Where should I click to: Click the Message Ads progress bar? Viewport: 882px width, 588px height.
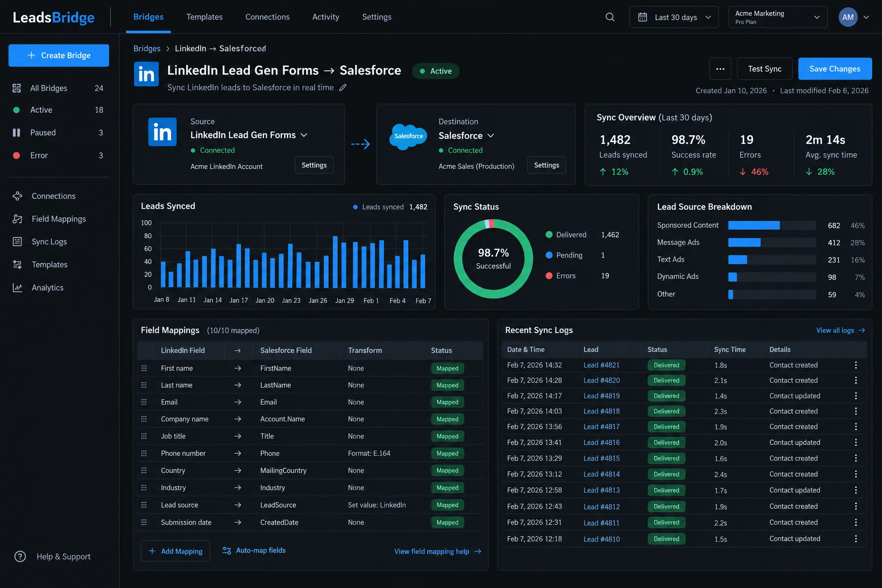coord(772,243)
